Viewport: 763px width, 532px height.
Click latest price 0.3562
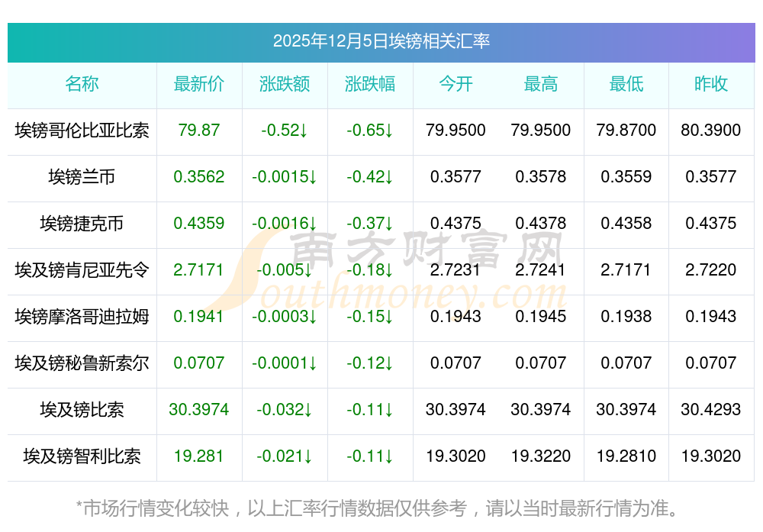(199, 176)
